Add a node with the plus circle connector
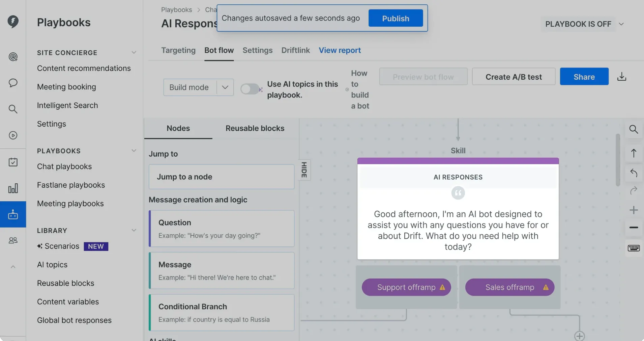The height and width of the screenshot is (341, 644). click(x=579, y=336)
